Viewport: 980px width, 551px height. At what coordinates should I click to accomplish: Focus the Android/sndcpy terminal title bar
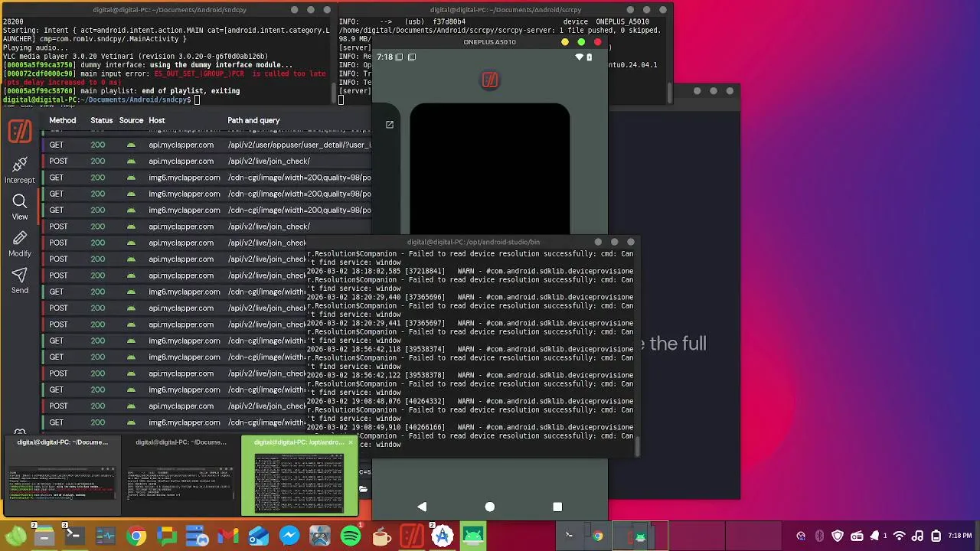(x=169, y=10)
